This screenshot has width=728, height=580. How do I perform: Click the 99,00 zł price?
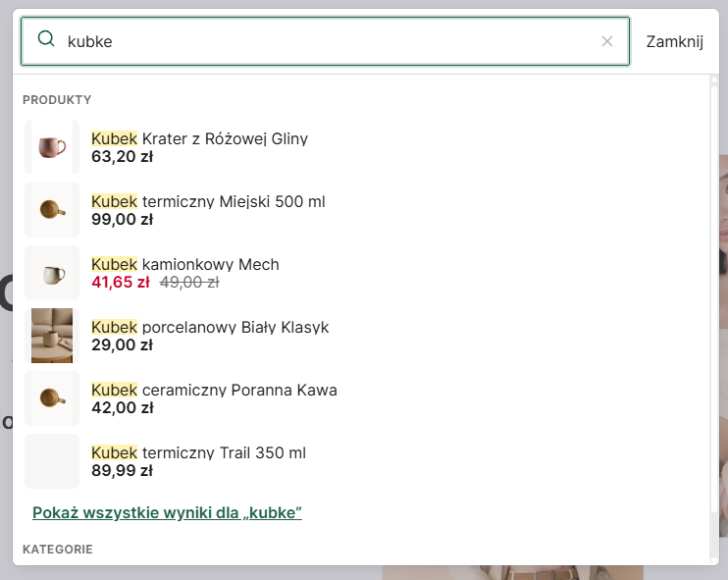pyautogui.click(x=122, y=219)
